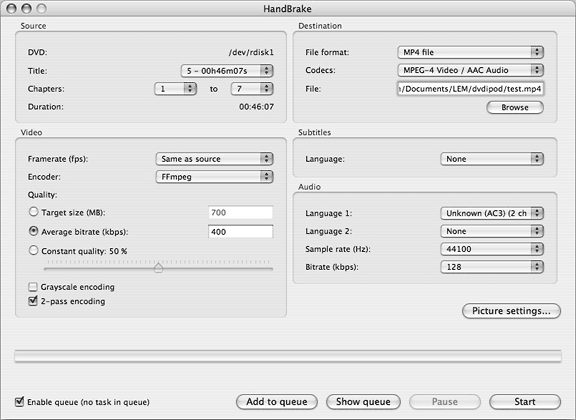Click the Target size field showing 700
Image resolution: width=576 pixels, height=420 pixels.
(x=241, y=212)
